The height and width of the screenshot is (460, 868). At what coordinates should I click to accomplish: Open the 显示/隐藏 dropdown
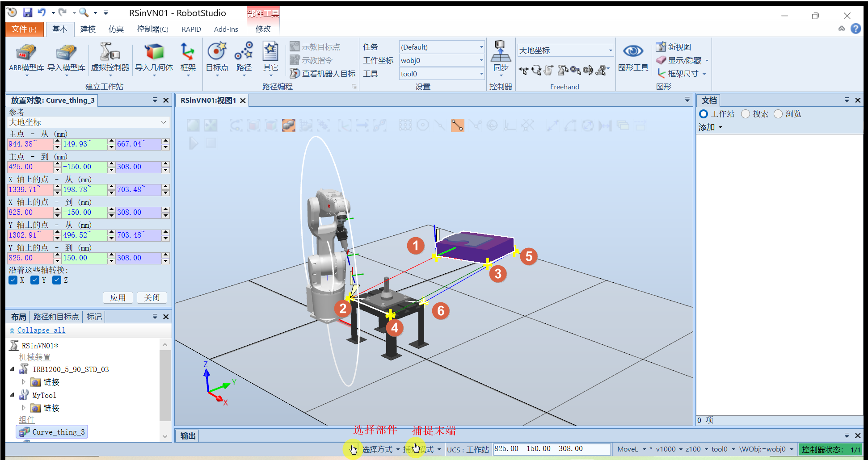coord(683,60)
